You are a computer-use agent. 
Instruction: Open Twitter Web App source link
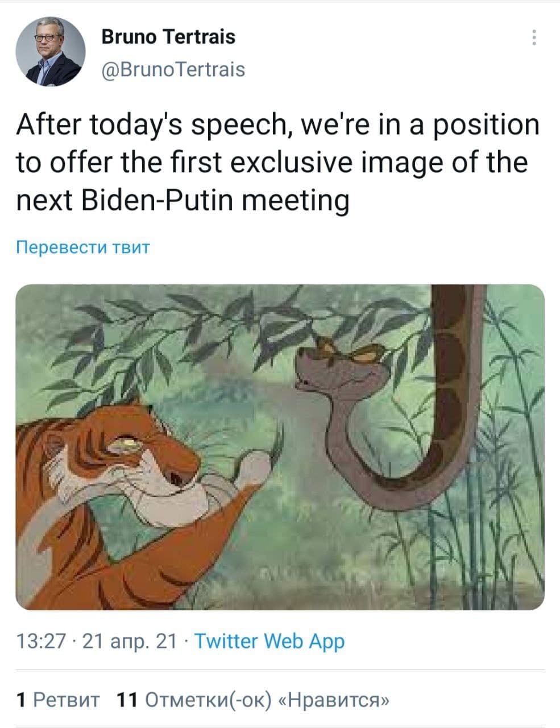(x=269, y=642)
